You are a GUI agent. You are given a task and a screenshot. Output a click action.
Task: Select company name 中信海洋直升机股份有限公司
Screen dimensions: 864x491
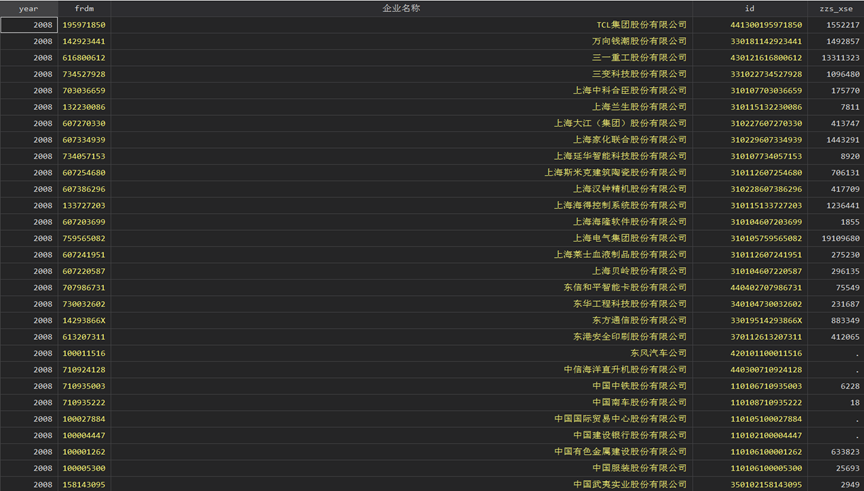[x=625, y=370]
